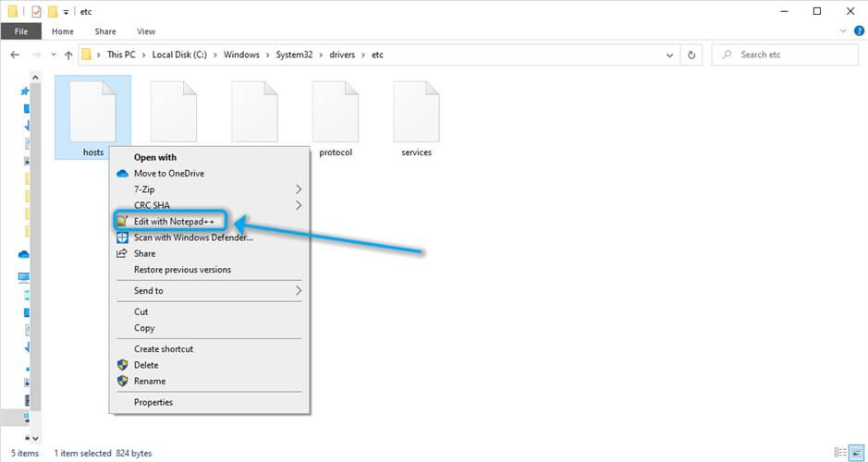Switch to the Home ribbon tab
The image size is (868, 462).
pyautogui.click(x=63, y=31)
